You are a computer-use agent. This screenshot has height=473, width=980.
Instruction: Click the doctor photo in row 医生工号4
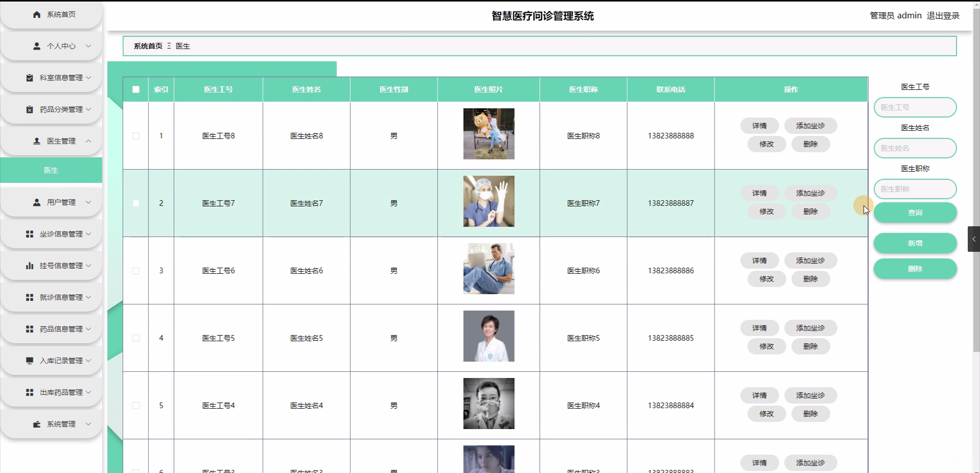489,404
